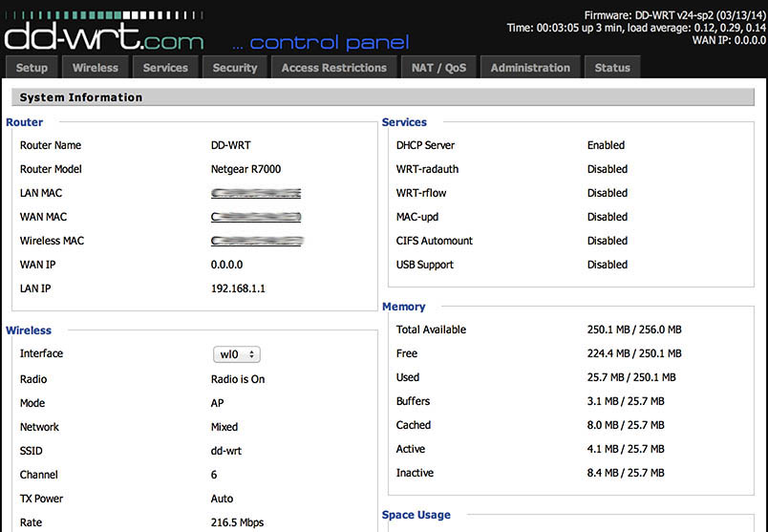
Task: Click the Time and load average line
Action: tap(636, 28)
